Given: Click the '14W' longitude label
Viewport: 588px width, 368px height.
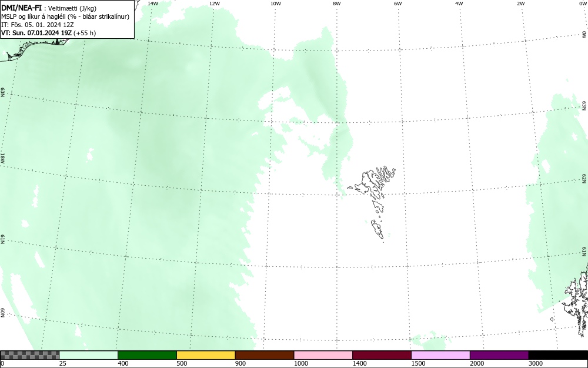Looking at the screenshot, I should point(153,4).
